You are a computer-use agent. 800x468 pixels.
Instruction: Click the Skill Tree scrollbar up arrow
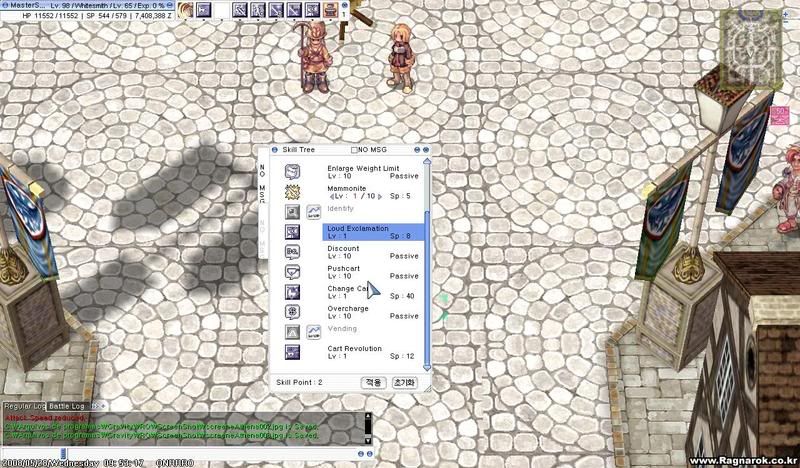[427, 162]
